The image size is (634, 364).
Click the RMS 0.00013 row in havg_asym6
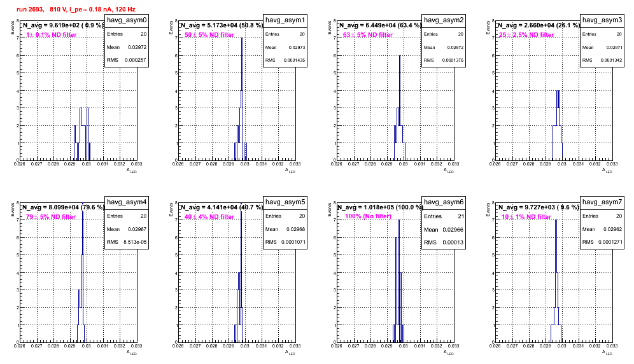444,242
